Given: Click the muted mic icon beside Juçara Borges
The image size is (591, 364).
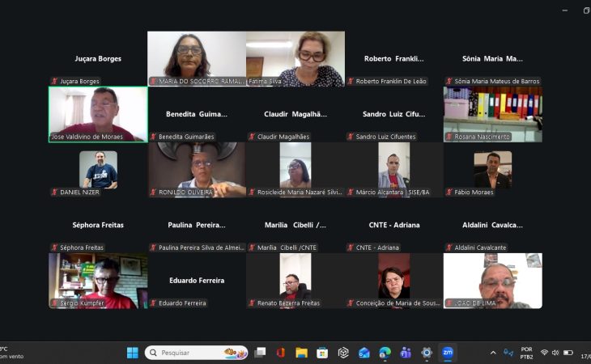Looking at the screenshot, I should [55, 81].
